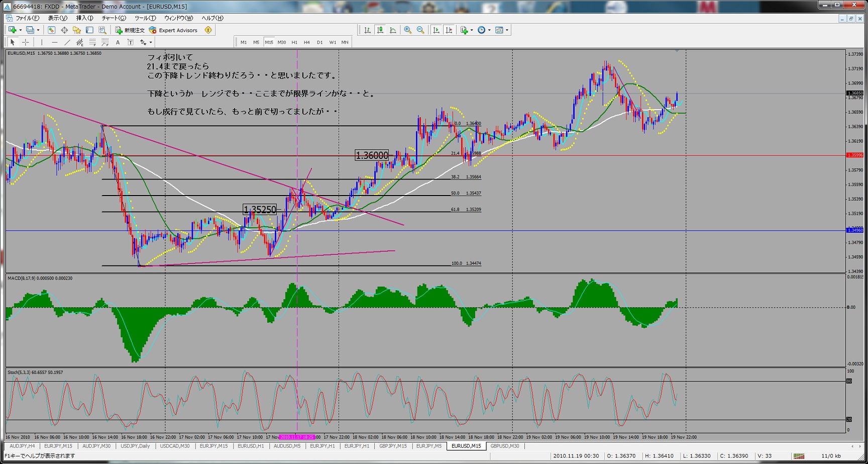Switch timeframe to M5

(x=256, y=42)
